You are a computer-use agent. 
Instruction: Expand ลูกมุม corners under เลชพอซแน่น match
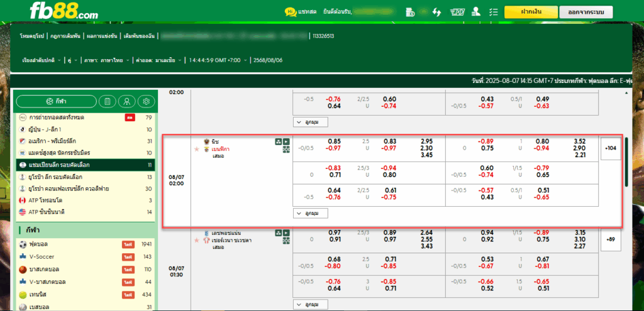(311, 305)
